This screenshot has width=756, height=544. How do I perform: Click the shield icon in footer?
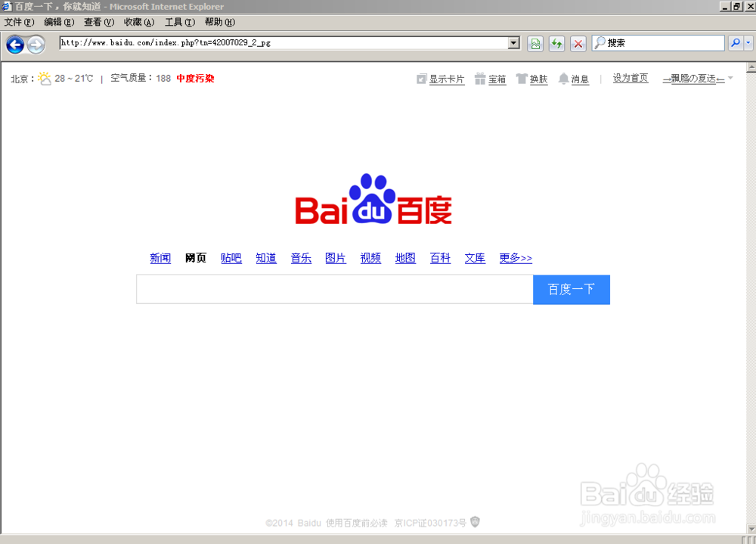475,522
